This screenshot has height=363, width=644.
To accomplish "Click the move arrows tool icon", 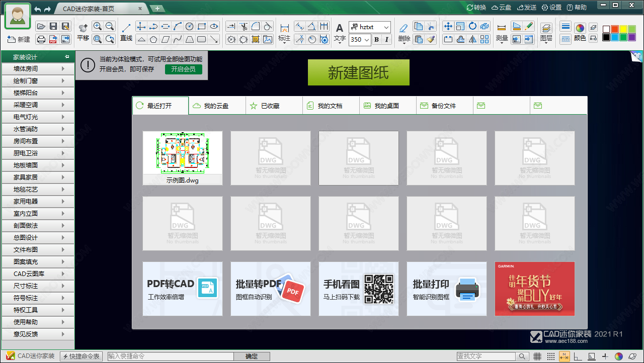I will point(448,26).
